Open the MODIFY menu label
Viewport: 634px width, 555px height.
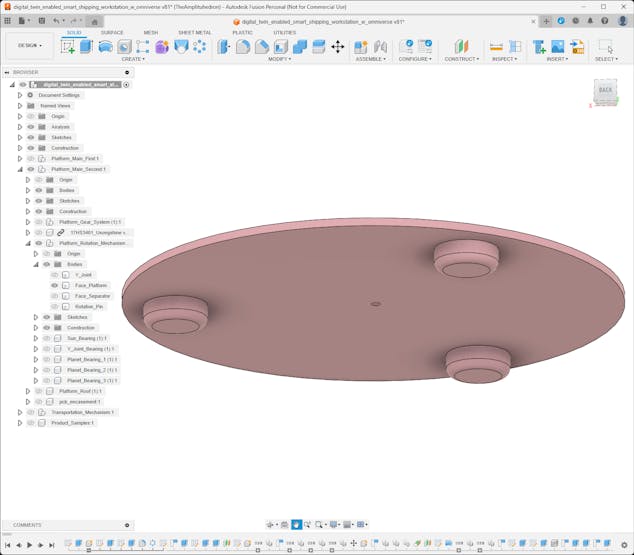280,59
